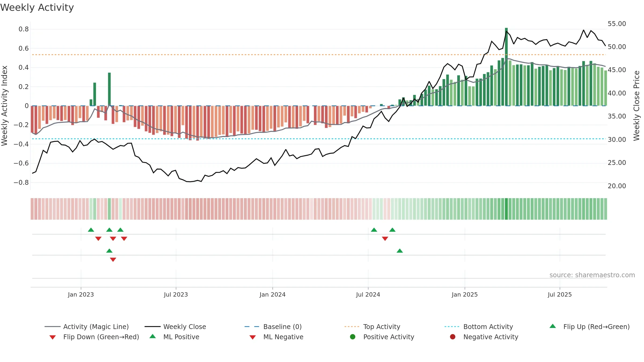Click the black Weekly Close legend swatch
The height and width of the screenshot is (362, 644).
[152, 327]
